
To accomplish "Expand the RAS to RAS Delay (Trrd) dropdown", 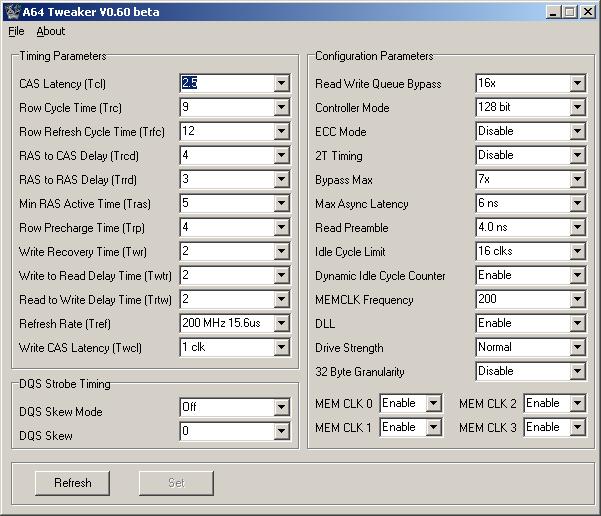I will [281, 179].
